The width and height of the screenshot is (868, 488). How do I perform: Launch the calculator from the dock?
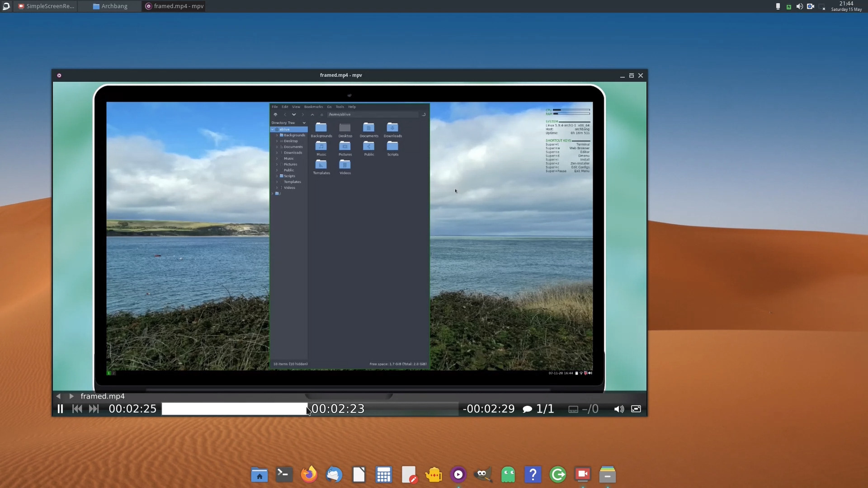coord(383,474)
